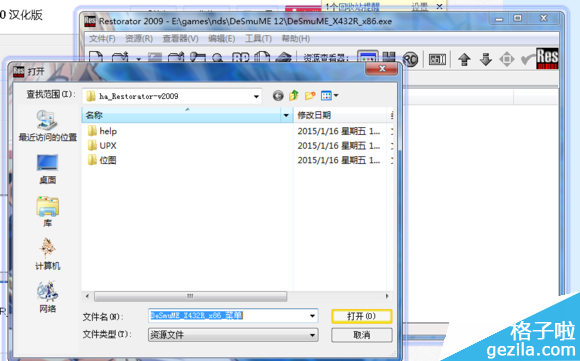
Task: Open the 资源(R) menu in Restorator
Action: point(139,39)
